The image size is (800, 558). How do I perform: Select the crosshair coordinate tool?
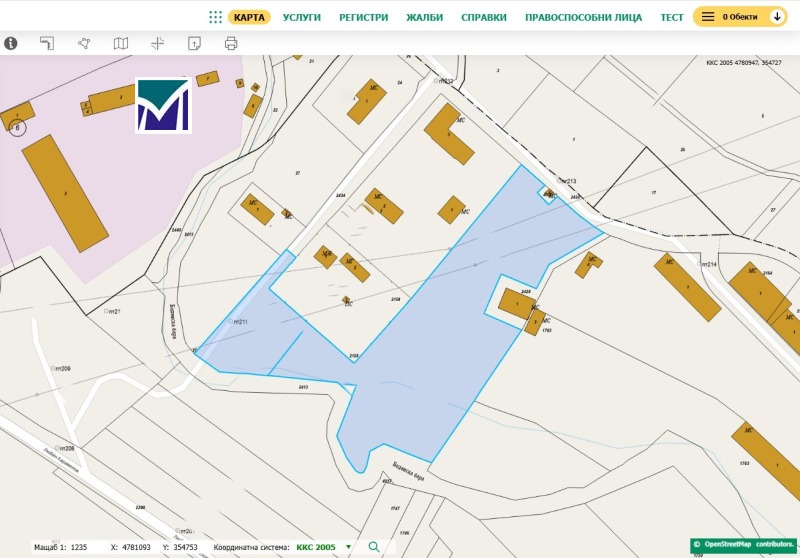[x=157, y=43]
